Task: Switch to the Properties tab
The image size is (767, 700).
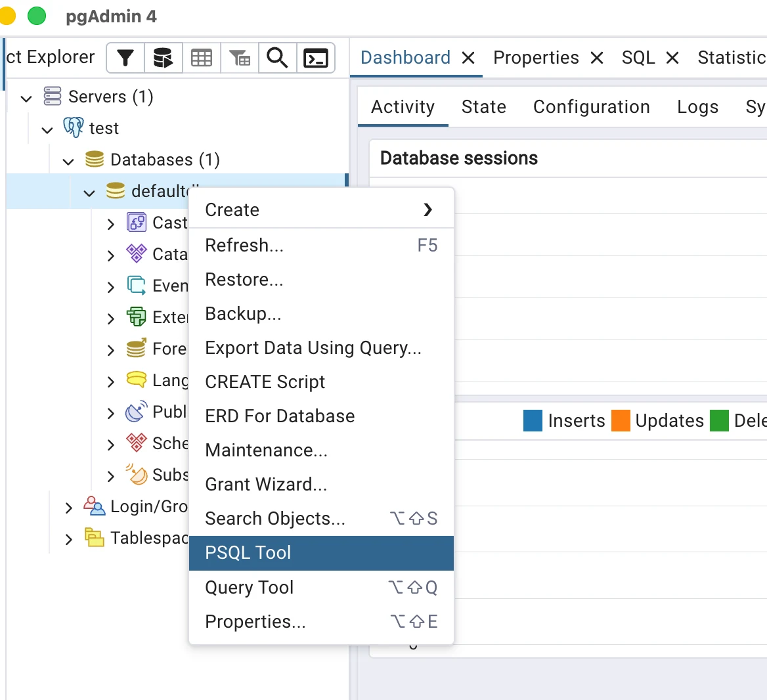Action: click(x=536, y=58)
